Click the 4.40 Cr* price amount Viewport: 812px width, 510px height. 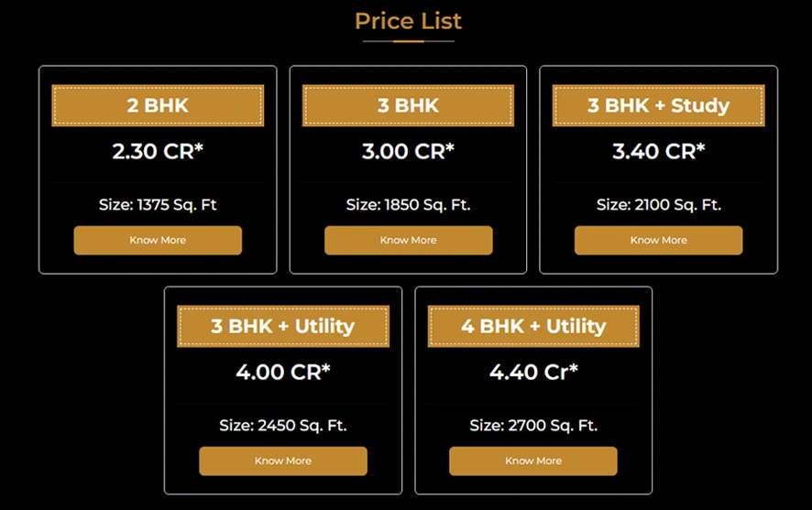click(532, 373)
